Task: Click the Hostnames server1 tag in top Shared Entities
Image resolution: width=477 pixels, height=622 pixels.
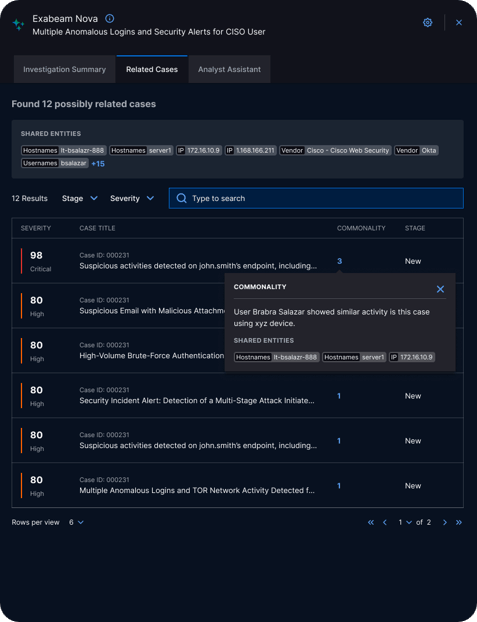Action: [x=141, y=151]
